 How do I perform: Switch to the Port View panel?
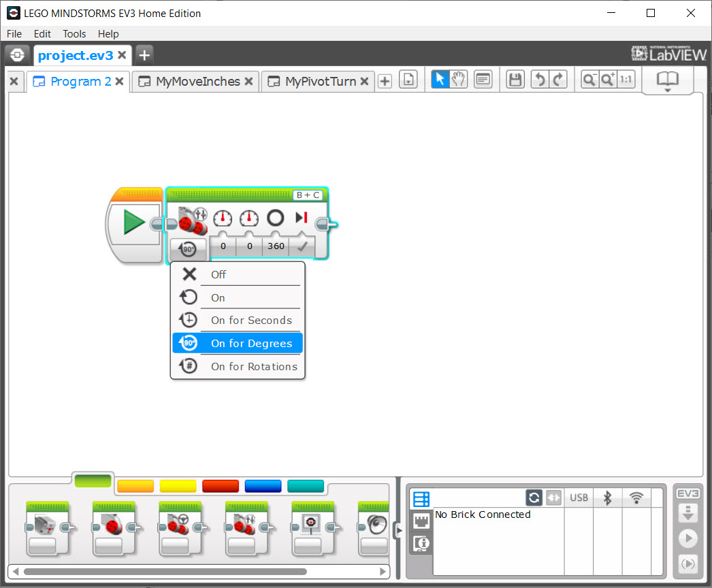tap(421, 520)
